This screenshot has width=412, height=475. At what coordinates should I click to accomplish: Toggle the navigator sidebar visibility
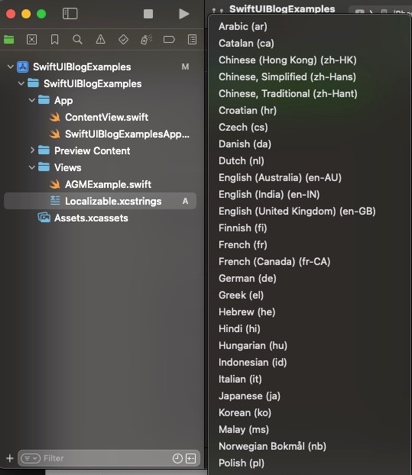tap(70, 14)
